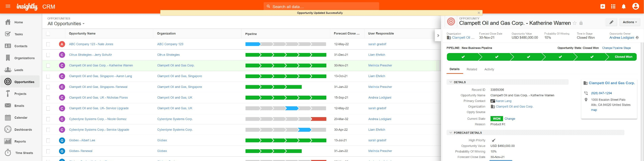Select the Citrus Strategies - Jerry Schultz checkbox
The width and height of the screenshot is (644, 161).
[48, 55]
